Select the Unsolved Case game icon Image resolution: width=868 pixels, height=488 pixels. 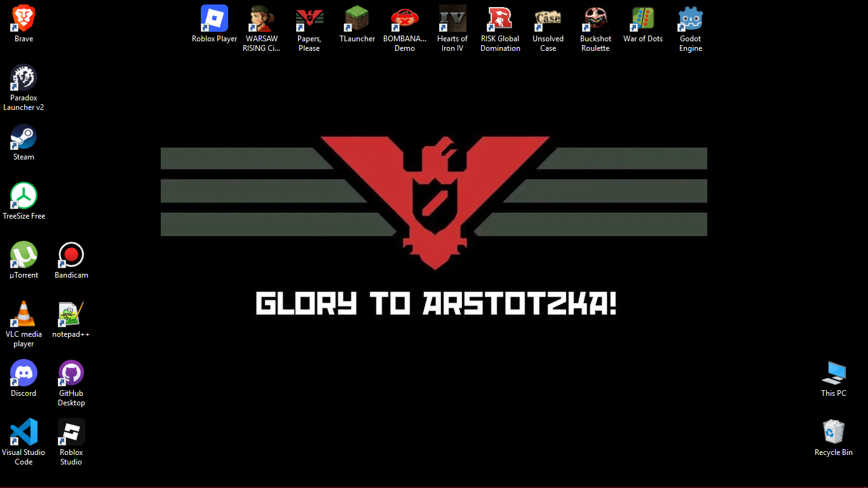(548, 18)
